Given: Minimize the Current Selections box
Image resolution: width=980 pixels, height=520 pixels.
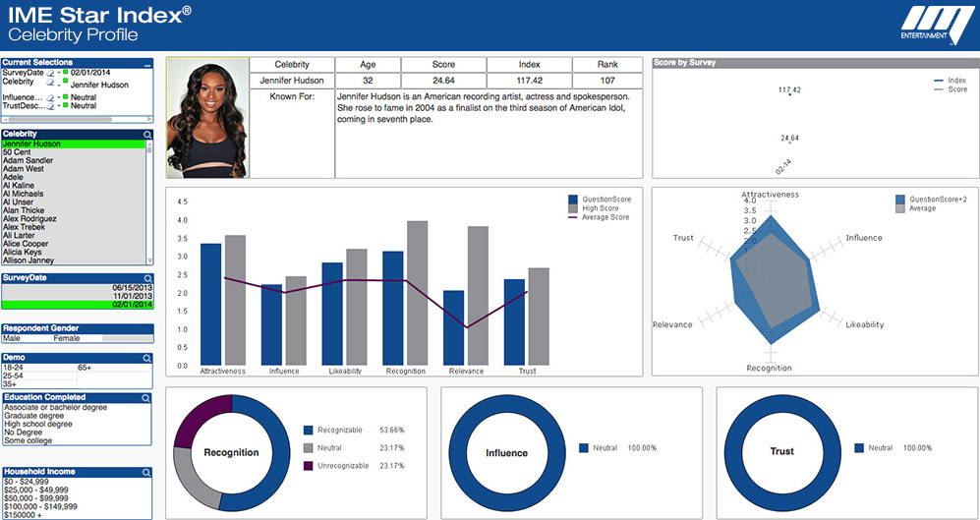Looking at the screenshot, I should [147, 64].
